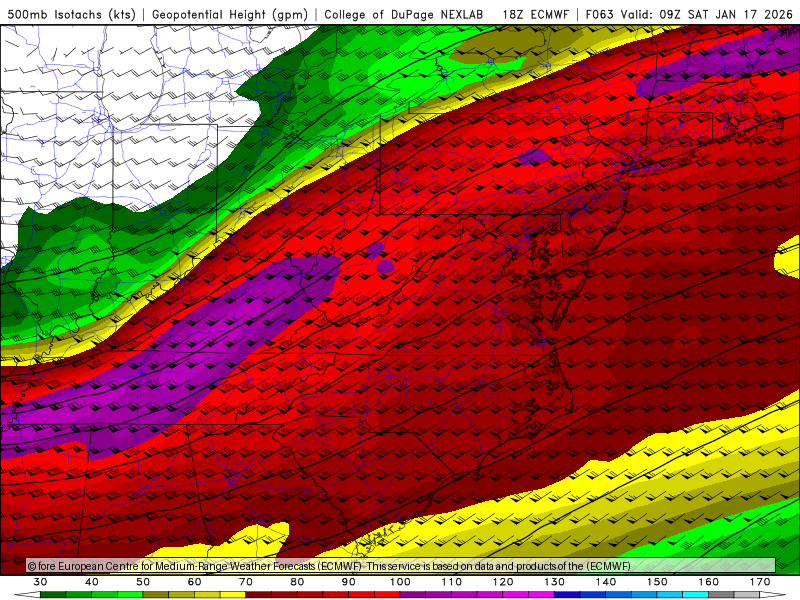Click the '90' value on the color scale
This screenshot has height=600, width=800.
tap(349, 582)
